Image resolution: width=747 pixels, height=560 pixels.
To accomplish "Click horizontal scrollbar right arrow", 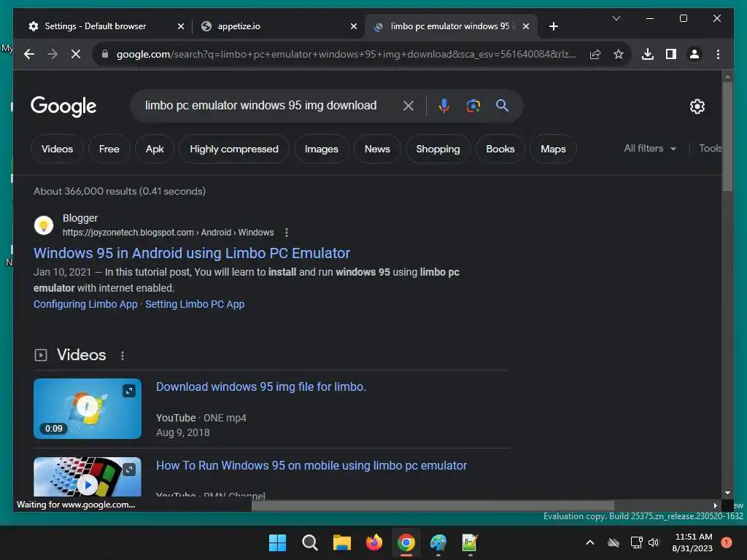I will point(715,505).
